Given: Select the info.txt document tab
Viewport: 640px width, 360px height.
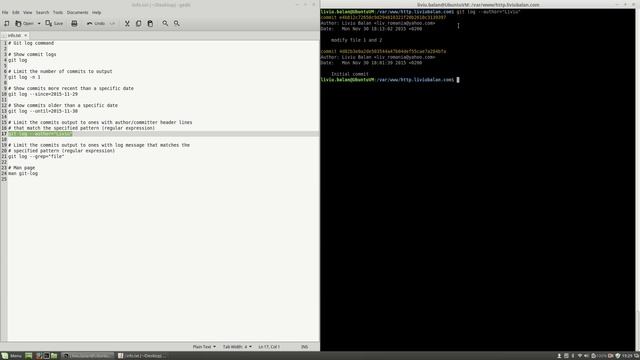Looking at the screenshot, I should point(14,36).
